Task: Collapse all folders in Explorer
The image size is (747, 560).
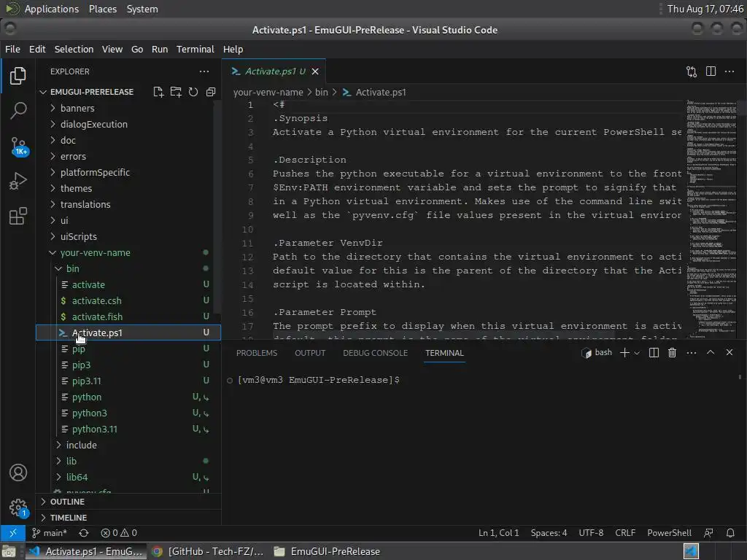Action: tap(211, 92)
